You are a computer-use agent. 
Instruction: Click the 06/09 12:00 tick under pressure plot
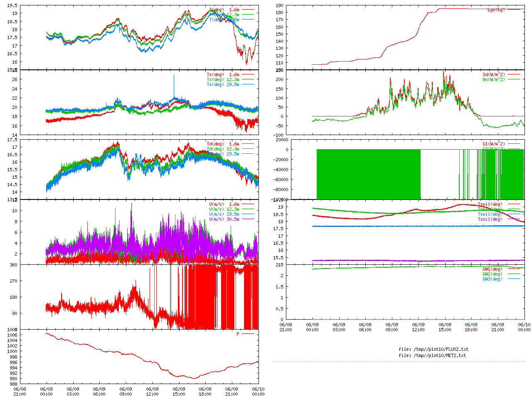[x=152, y=392]
